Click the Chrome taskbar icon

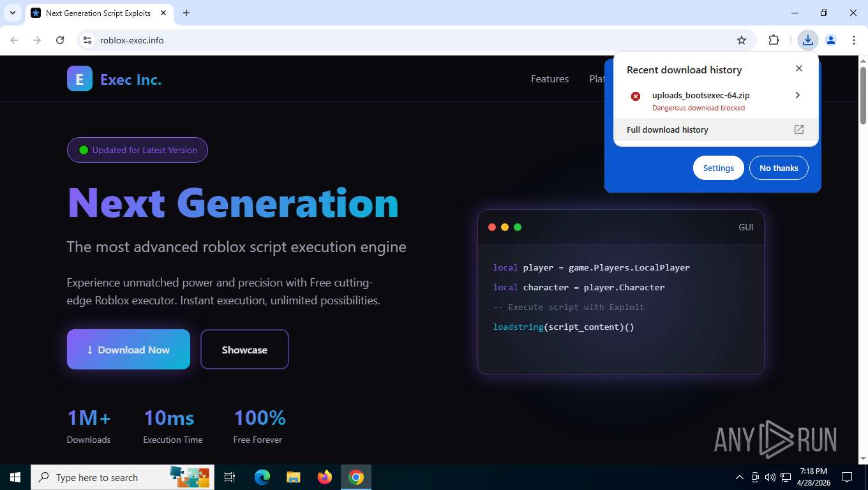(356, 477)
